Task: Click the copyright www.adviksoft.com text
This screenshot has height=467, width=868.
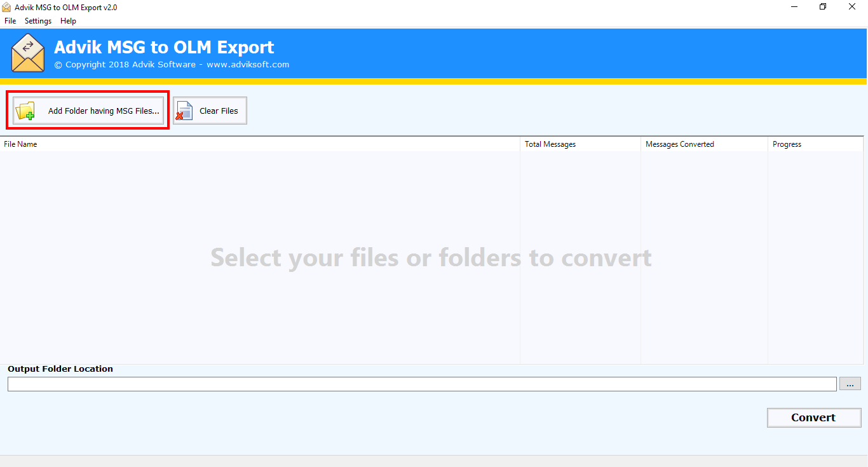Action: click(172, 64)
